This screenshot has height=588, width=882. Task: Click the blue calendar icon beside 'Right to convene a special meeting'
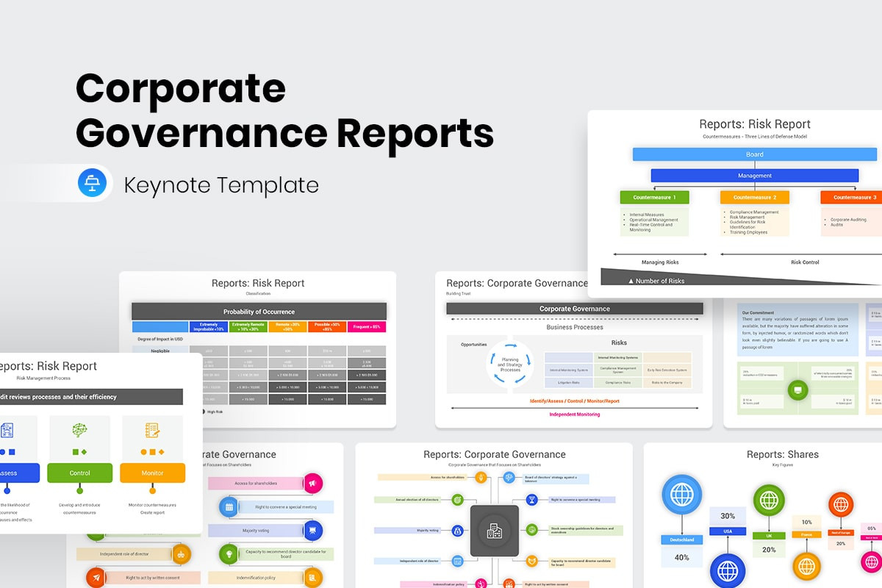229,507
